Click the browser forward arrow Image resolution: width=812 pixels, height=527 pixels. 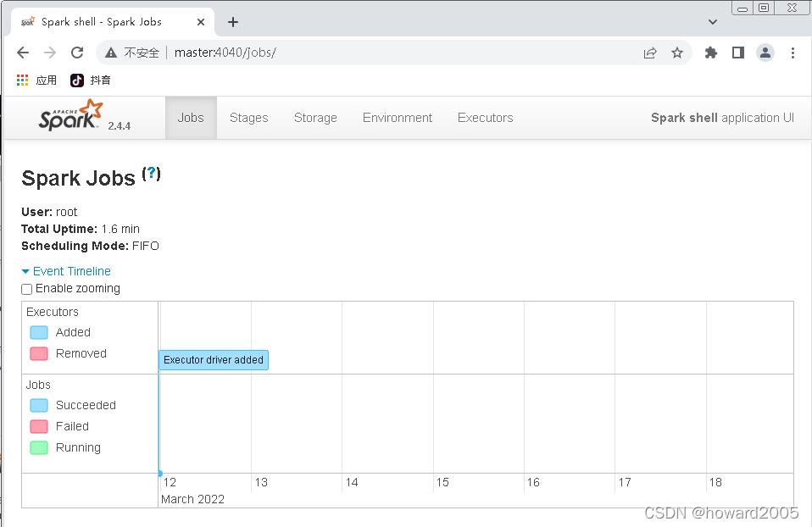click(50, 53)
